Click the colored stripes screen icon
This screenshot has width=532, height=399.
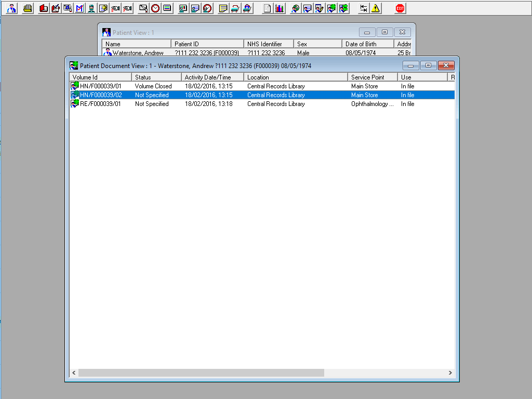click(x=167, y=8)
